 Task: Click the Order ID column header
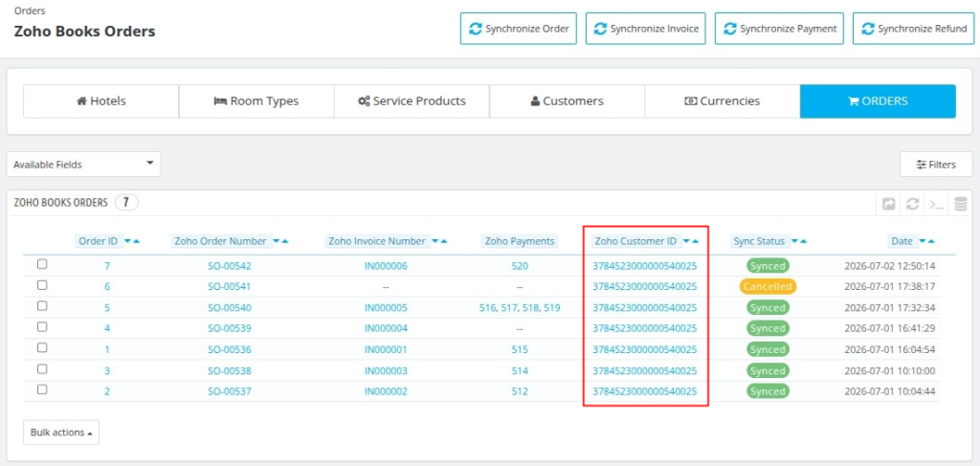click(99, 241)
